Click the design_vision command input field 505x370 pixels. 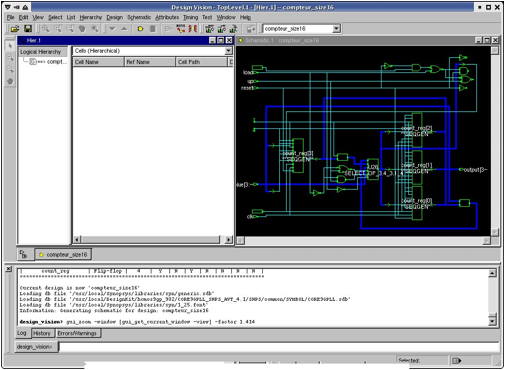coord(279,347)
